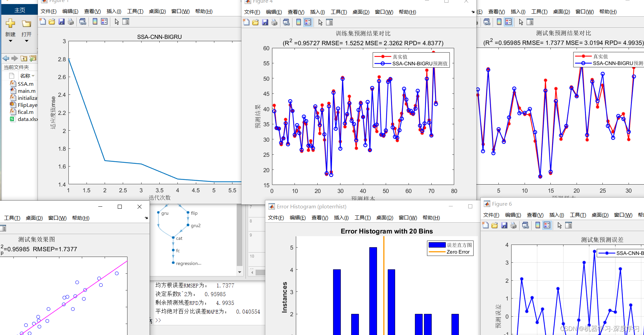
Task: Open Property Inspector in test-set comparison figure toolbar
Action: tap(530, 22)
